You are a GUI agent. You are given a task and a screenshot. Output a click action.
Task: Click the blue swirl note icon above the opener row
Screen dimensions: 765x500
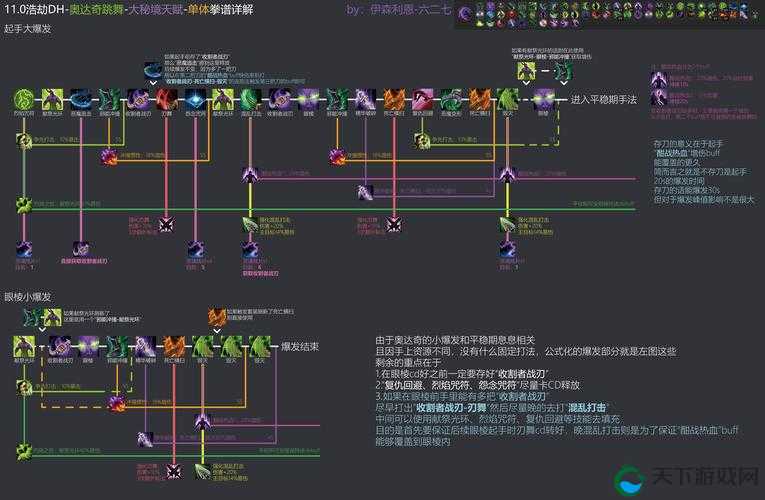153,71
